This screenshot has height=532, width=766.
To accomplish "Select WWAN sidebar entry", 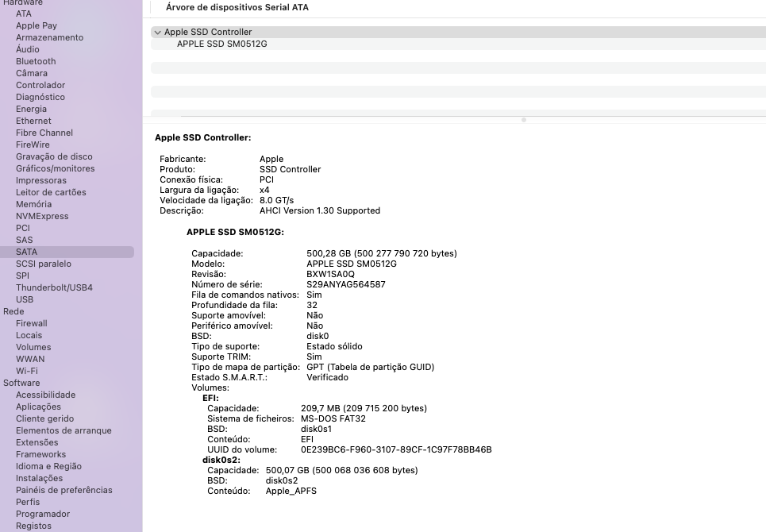I will click(x=30, y=359).
